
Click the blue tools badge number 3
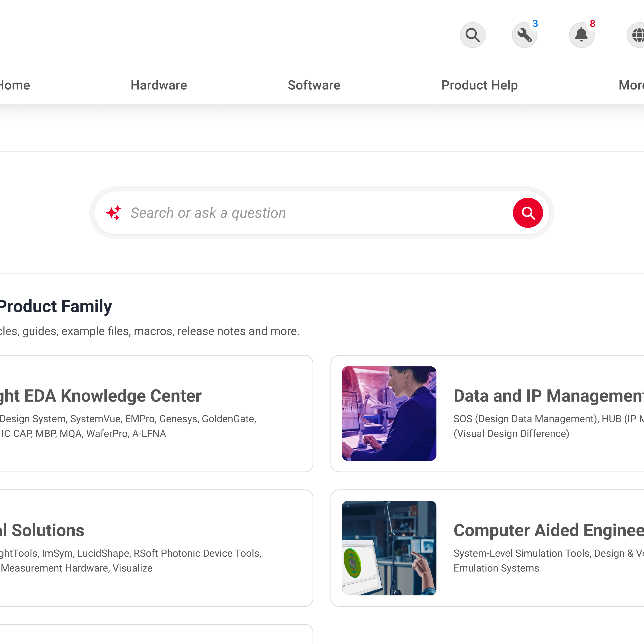click(535, 24)
